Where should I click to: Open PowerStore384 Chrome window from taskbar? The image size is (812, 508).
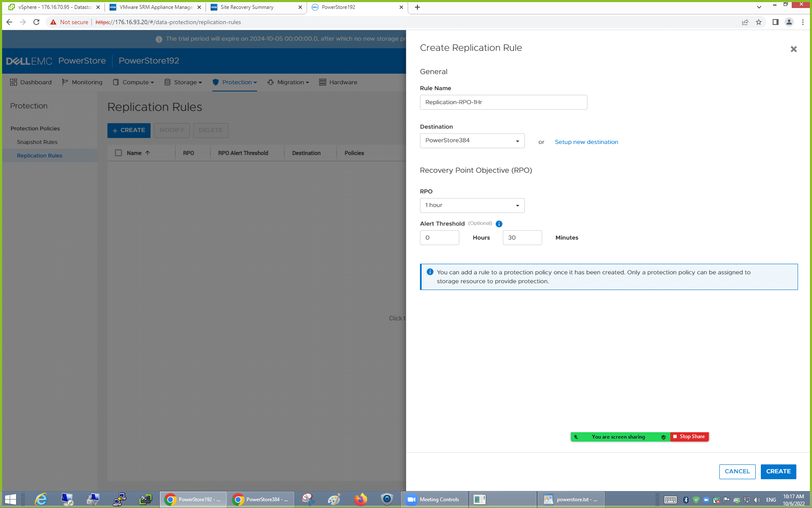[261, 500]
